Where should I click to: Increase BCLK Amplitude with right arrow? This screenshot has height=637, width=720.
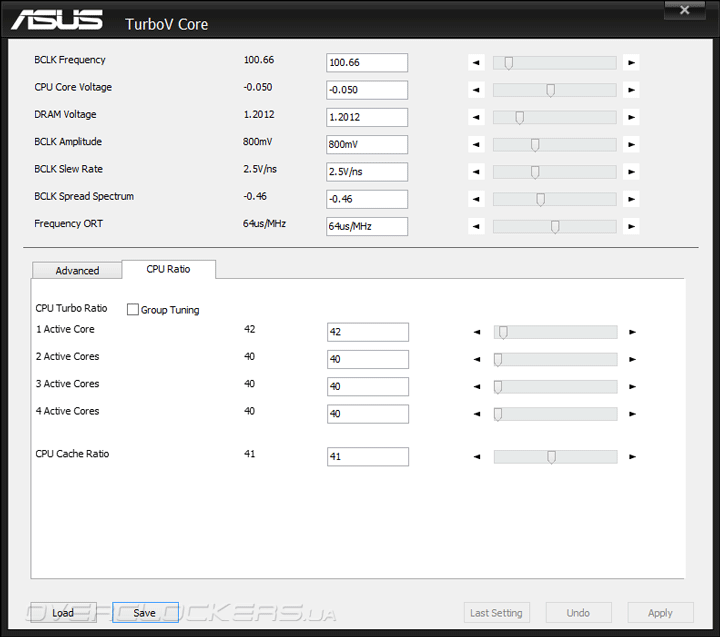coord(631,145)
